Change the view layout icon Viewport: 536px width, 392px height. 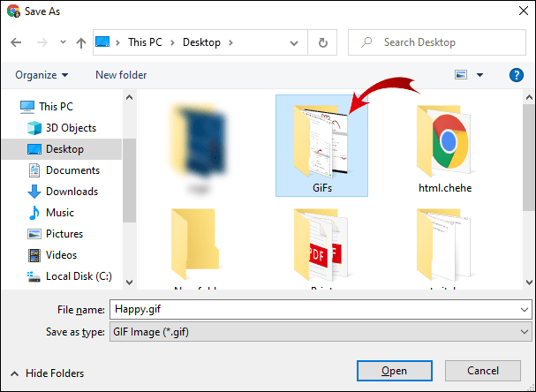click(461, 74)
